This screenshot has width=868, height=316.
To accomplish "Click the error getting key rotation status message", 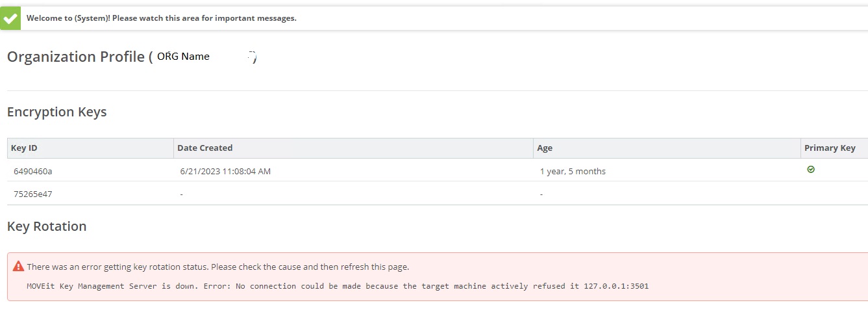I will pyautogui.click(x=218, y=267).
